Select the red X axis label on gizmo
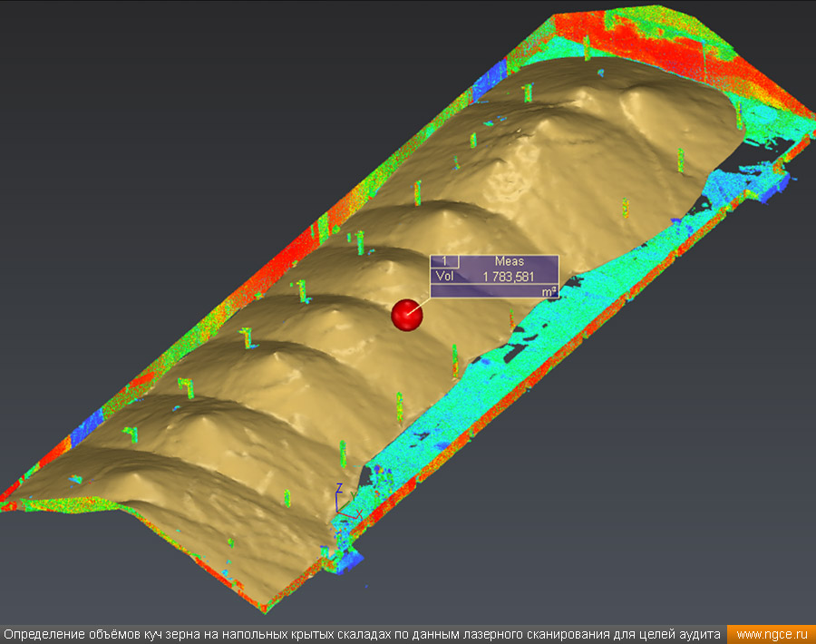Viewport: 816px width, 644px height. click(359, 513)
